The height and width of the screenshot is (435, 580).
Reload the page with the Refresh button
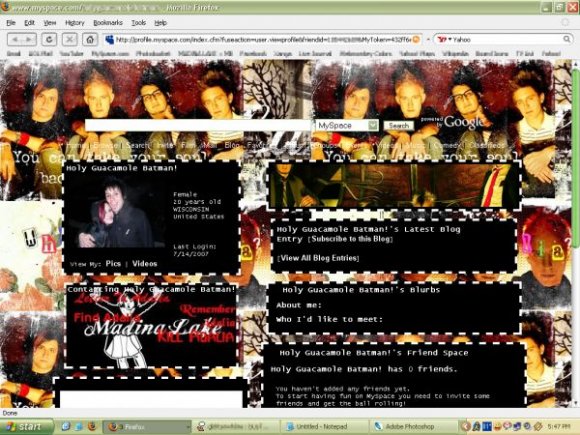pyautogui.click(x=49, y=39)
